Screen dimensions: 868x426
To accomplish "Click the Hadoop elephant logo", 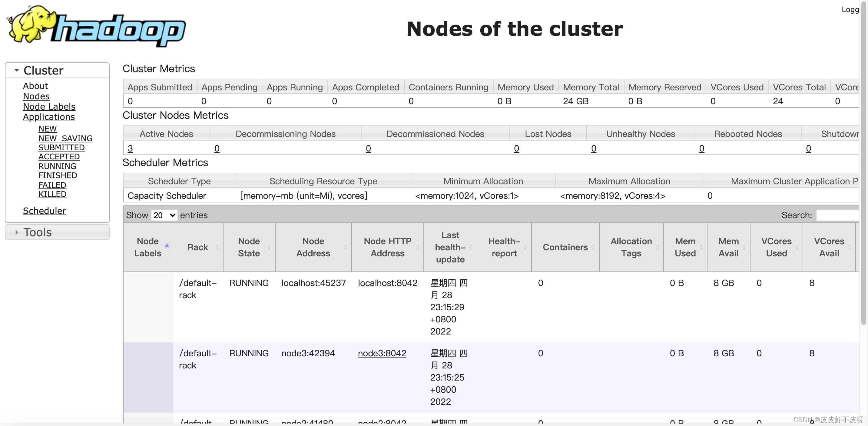I will [96, 26].
